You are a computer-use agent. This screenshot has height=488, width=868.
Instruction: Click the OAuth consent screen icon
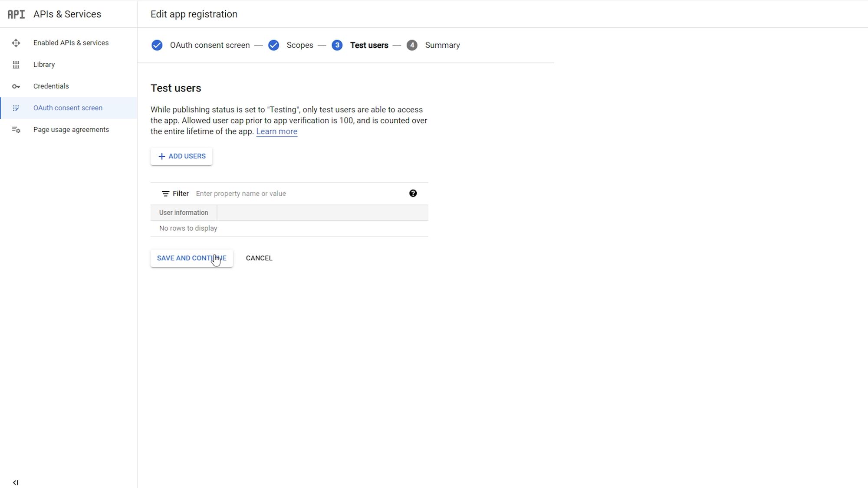[x=16, y=108]
